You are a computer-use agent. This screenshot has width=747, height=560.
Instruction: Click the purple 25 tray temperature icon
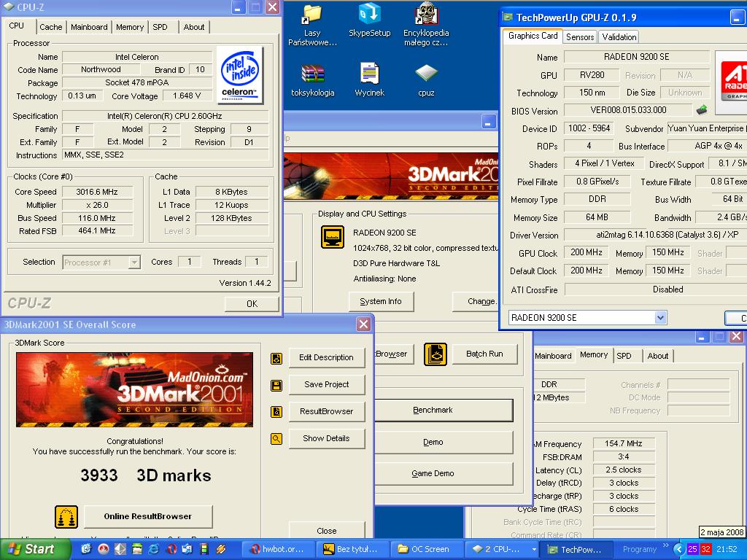(x=693, y=549)
